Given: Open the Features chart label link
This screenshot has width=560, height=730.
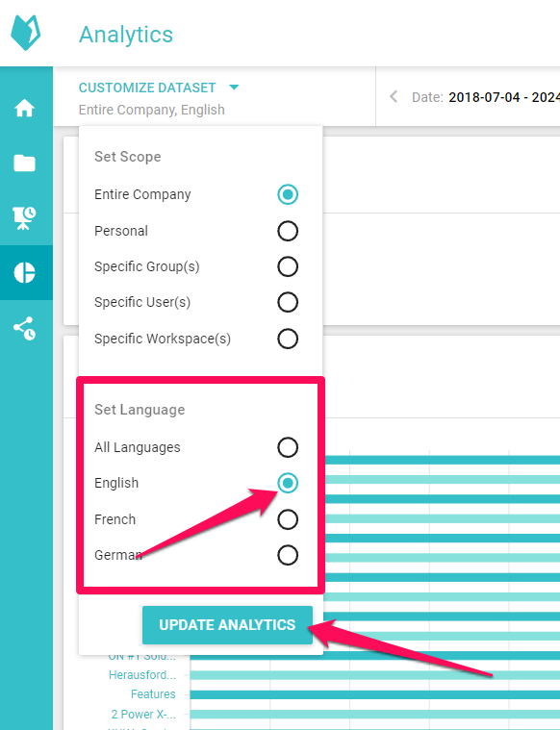Looking at the screenshot, I should (153, 694).
